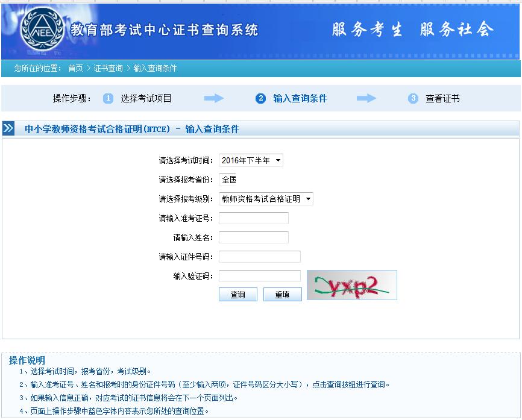This screenshot has width=522, height=420.
Task: Click into the 姓名 text box
Action: (x=253, y=237)
